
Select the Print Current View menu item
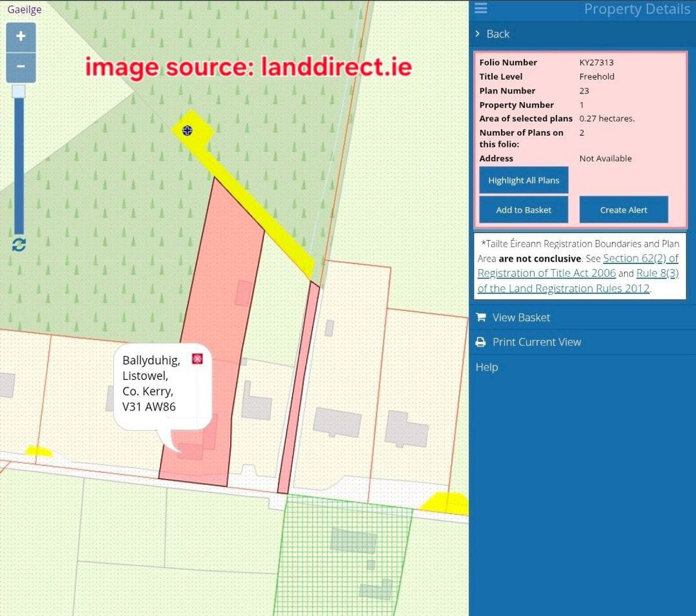(536, 342)
